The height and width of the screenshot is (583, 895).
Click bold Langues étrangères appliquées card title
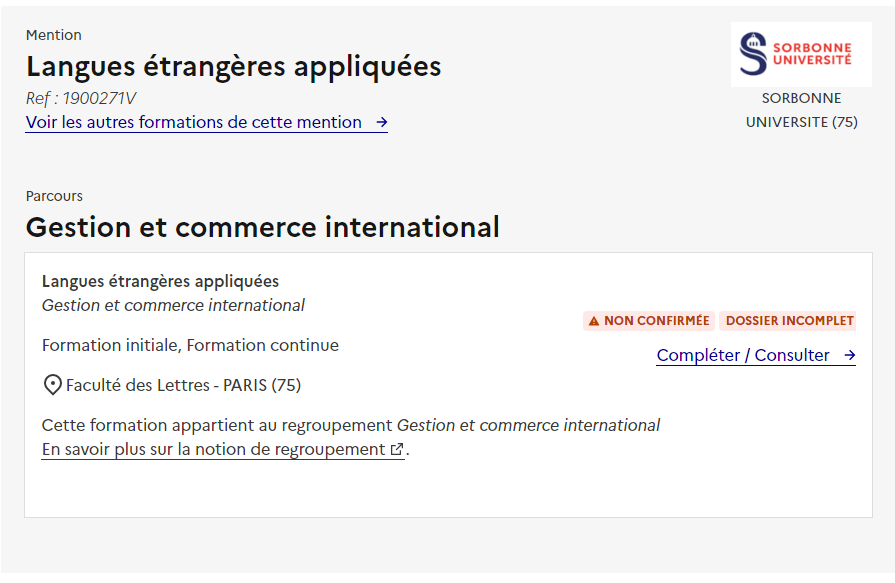[160, 282]
